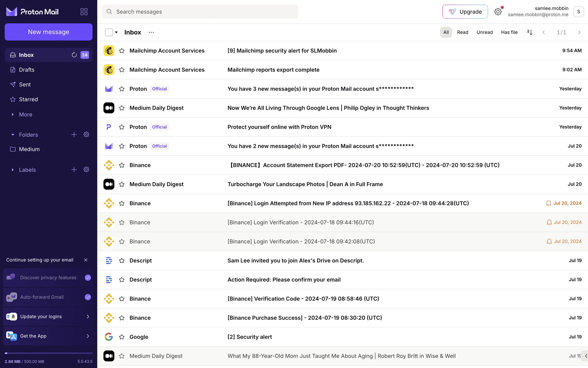Click the New message button

[48, 32]
